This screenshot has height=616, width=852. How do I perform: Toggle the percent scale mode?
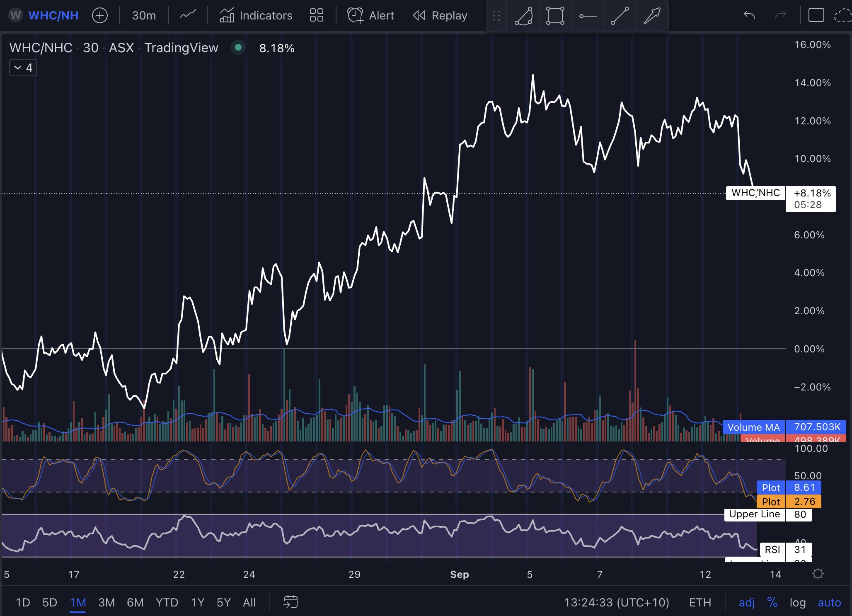(x=772, y=602)
